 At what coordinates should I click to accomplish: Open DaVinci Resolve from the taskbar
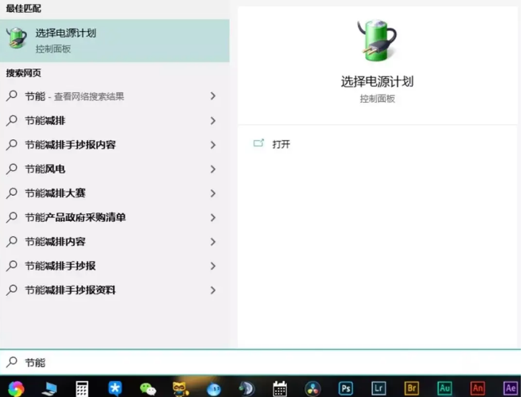[313, 389]
